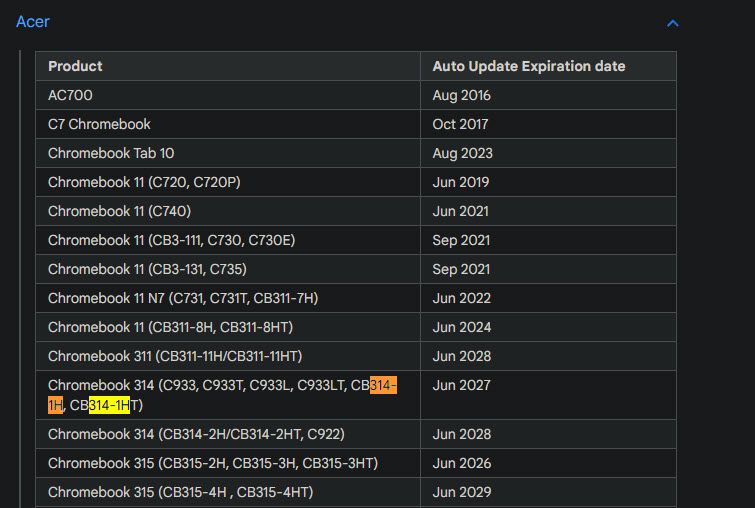
Task: Select the Chromebook 11 (C740) row
Action: [x=119, y=211]
